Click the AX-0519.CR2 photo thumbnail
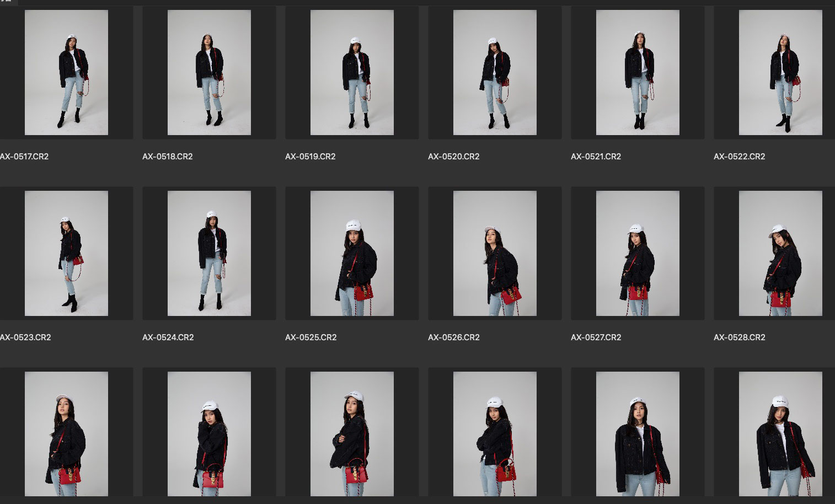This screenshot has width=835, height=504. tap(352, 73)
